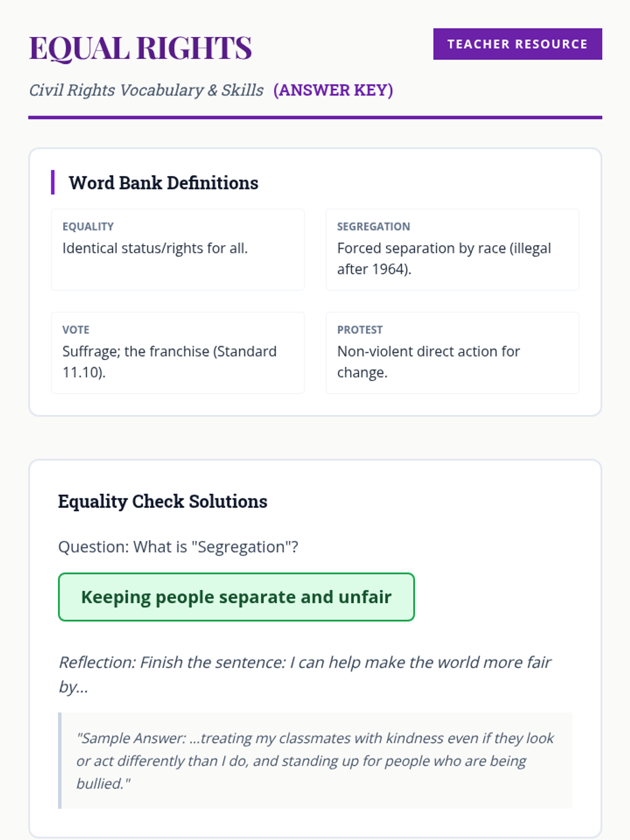Click the '(ANSWER KEY)' label
Viewport: 630px width, 840px height.
tap(333, 90)
